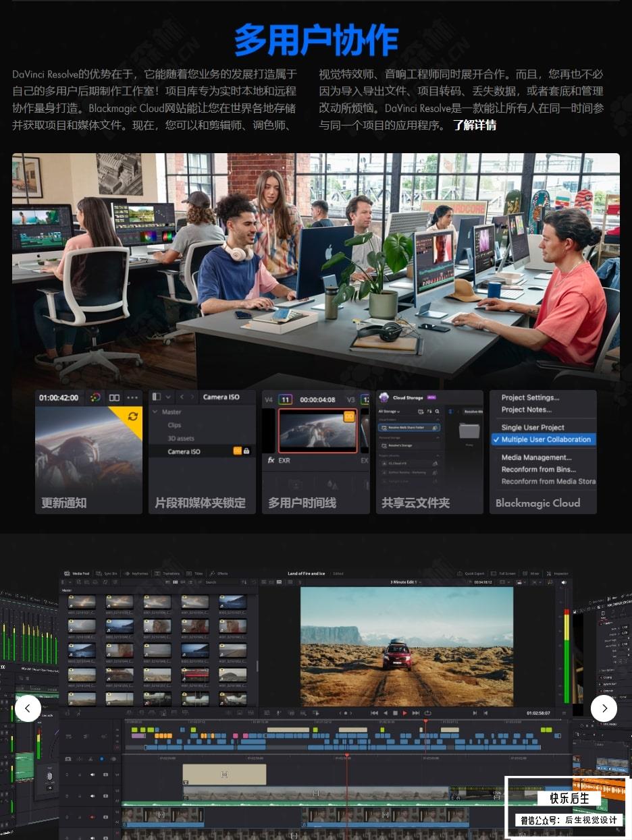632x840 pixels.
Task: Open the Transitions panel tab
Action: tap(167, 573)
